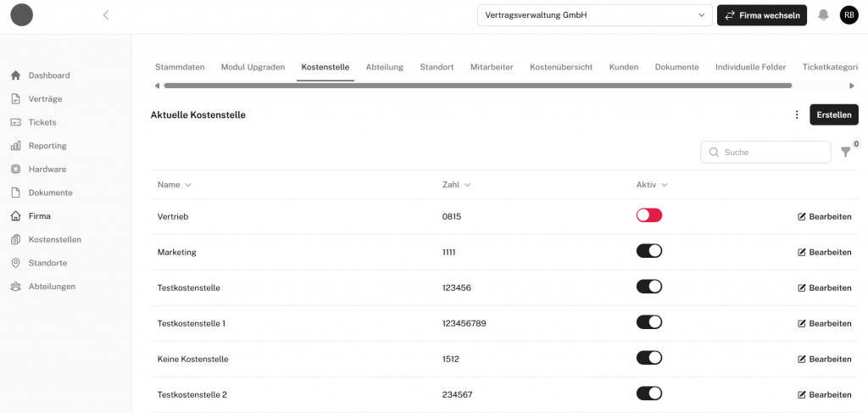Click the Firma wechseln button

[761, 15]
